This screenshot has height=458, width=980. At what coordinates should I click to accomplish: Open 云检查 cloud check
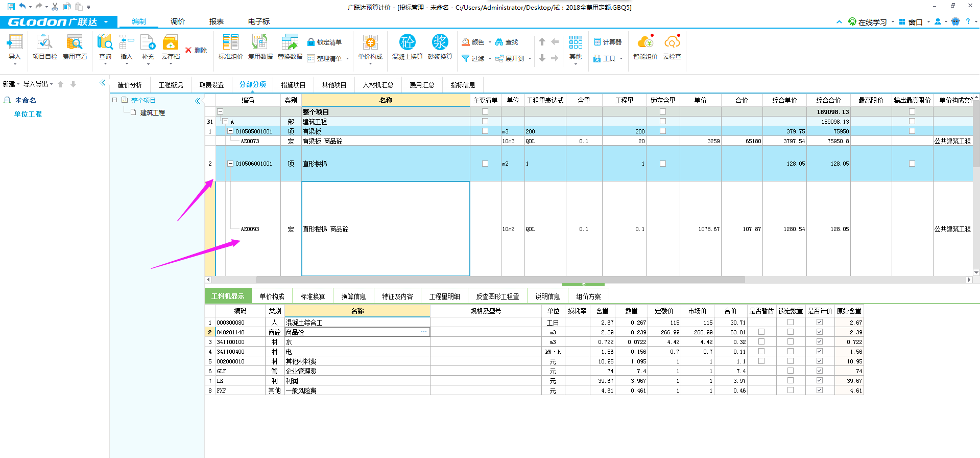tap(672, 48)
